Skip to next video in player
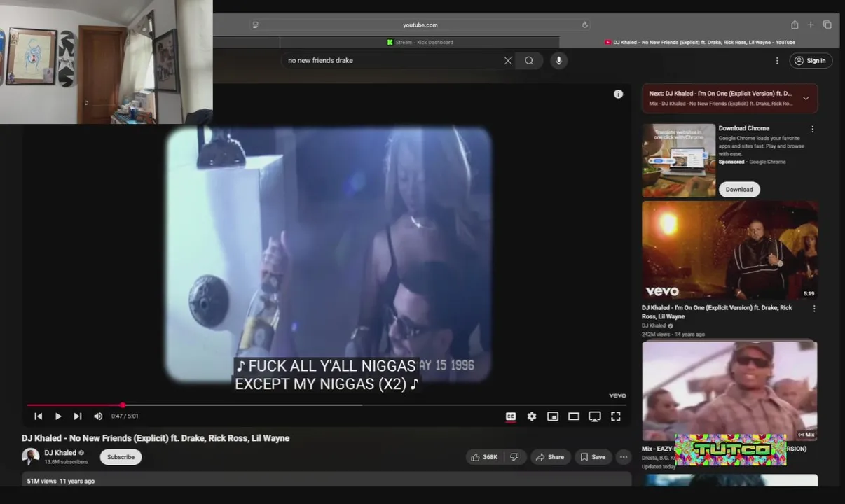This screenshot has width=845, height=504. (x=78, y=416)
